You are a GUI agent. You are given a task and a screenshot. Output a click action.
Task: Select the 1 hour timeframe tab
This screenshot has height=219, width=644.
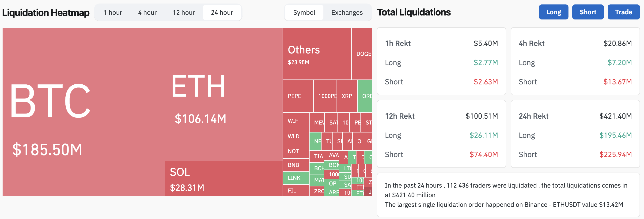(x=113, y=12)
